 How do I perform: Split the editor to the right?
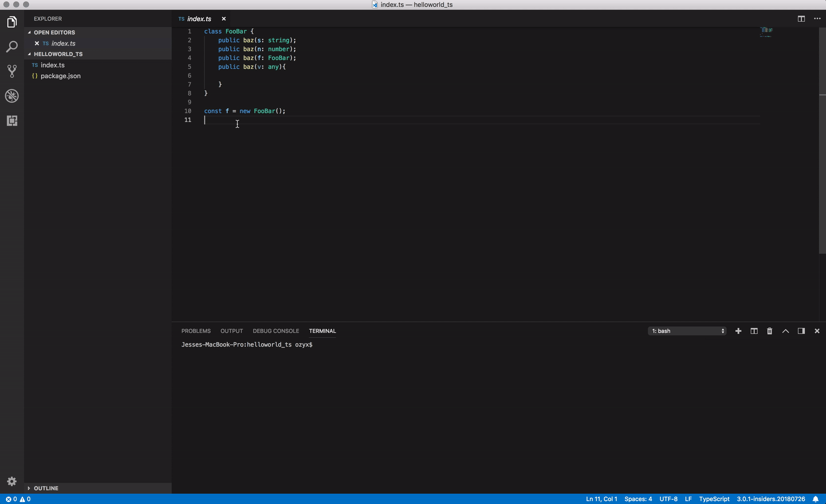point(801,19)
